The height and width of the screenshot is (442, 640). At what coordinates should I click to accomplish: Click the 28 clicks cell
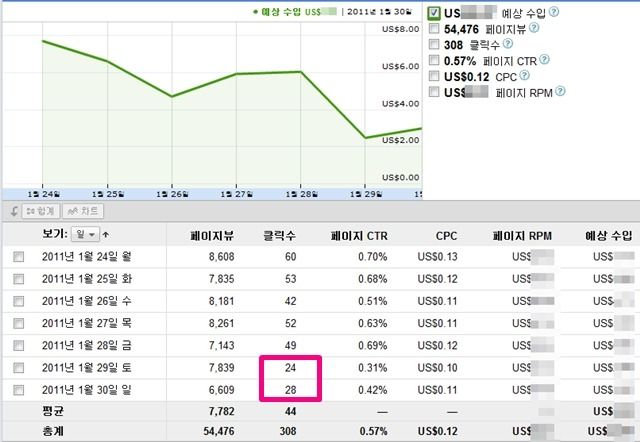pyautogui.click(x=290, y=390)
